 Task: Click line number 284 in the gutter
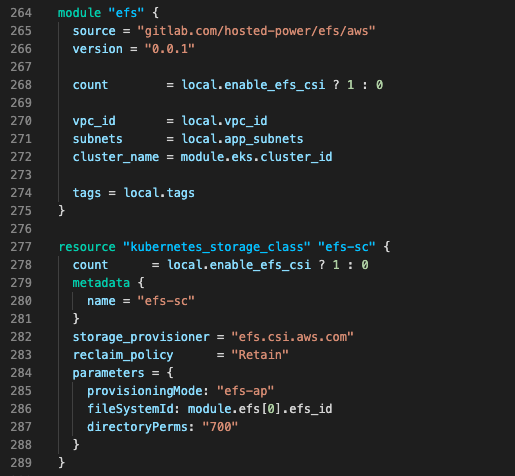point(21,373)
